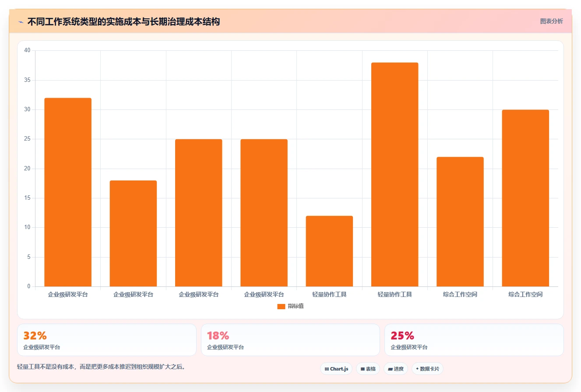The image size is (581, 392).
Task: Click the y-axis label 40
Action: (27, 50)
